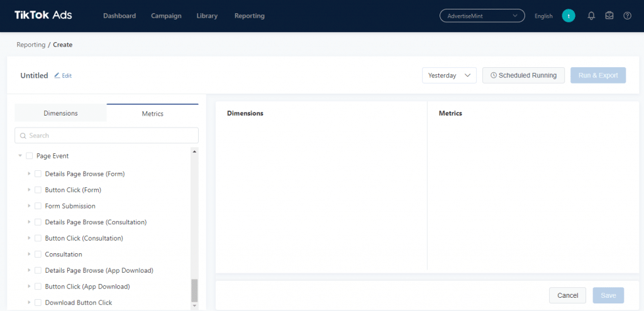This screenshot has width=644, height=311.
Task: Open the AdvertiseMint account dropdown
Action: pos(482,16)
